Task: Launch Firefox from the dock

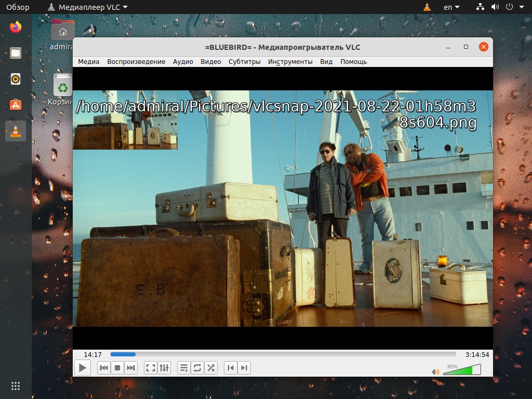Action: [x=16, y=27]
